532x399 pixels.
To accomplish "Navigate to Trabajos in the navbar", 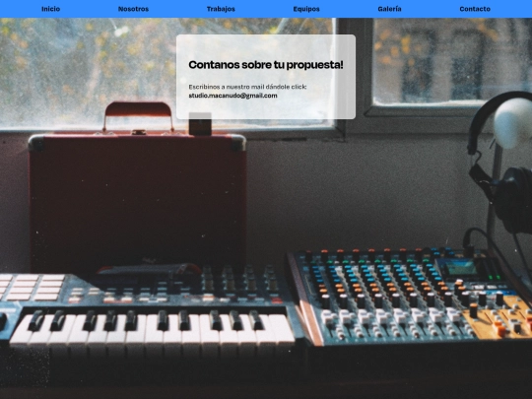I will pos(221,9).
